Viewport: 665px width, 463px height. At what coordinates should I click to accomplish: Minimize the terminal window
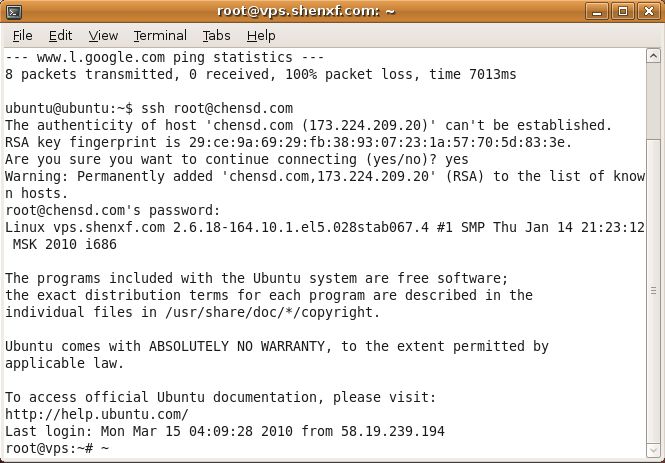pyautogui.click(x=597, y=11)
